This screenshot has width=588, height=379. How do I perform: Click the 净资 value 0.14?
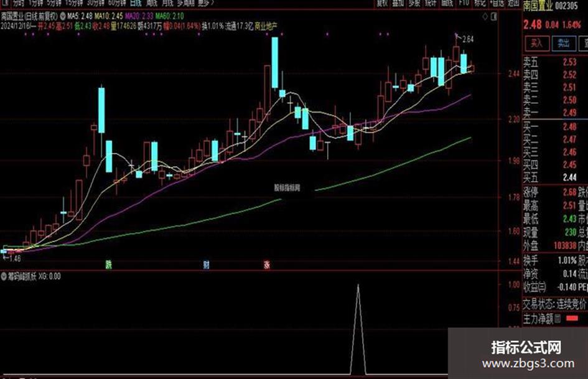(x=569, y=274)
